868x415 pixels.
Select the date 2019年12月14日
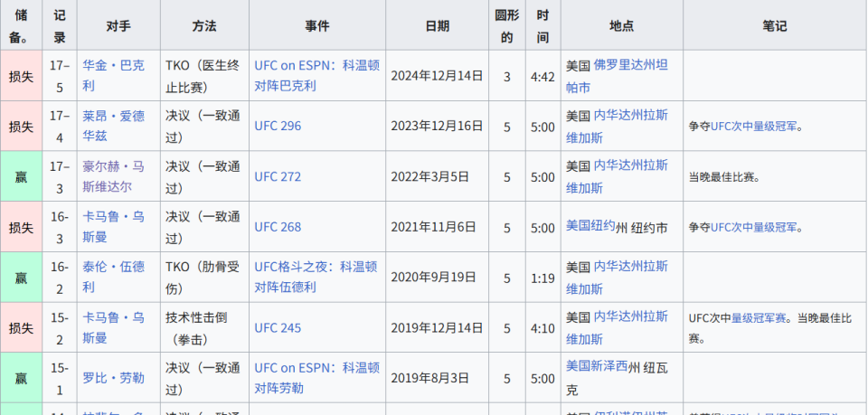(x=438, y=327)
